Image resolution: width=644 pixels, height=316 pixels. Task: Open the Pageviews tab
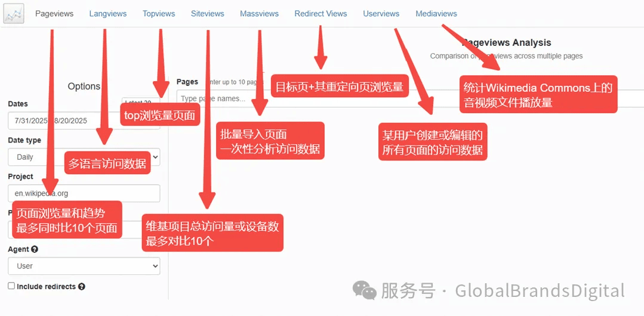(x=54, y=14)
